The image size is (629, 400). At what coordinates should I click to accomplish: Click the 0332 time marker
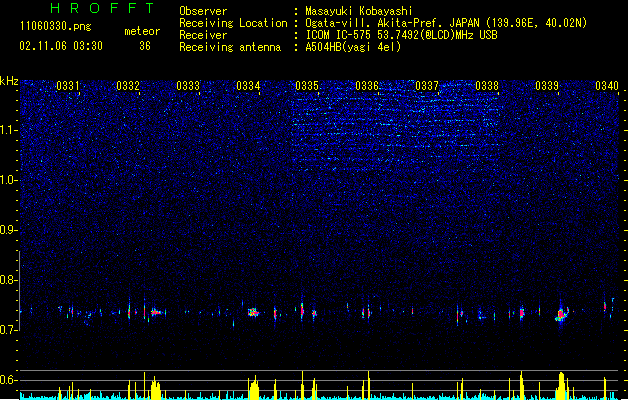(128, 86)
